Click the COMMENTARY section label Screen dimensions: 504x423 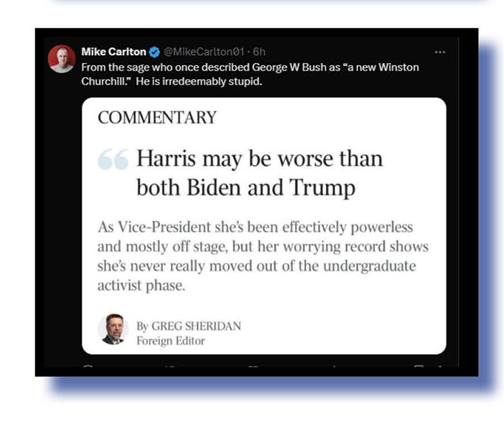[157, 118]
